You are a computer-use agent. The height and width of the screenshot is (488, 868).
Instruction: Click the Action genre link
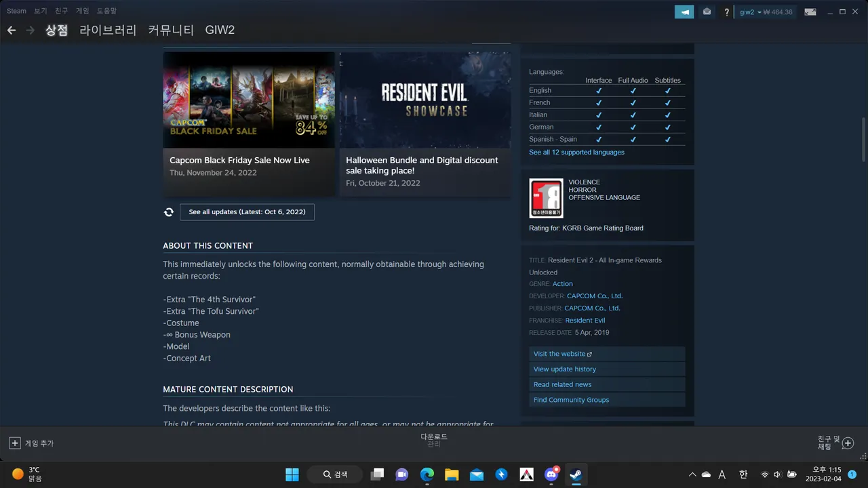pyautogui.click(x=562, y=284)
